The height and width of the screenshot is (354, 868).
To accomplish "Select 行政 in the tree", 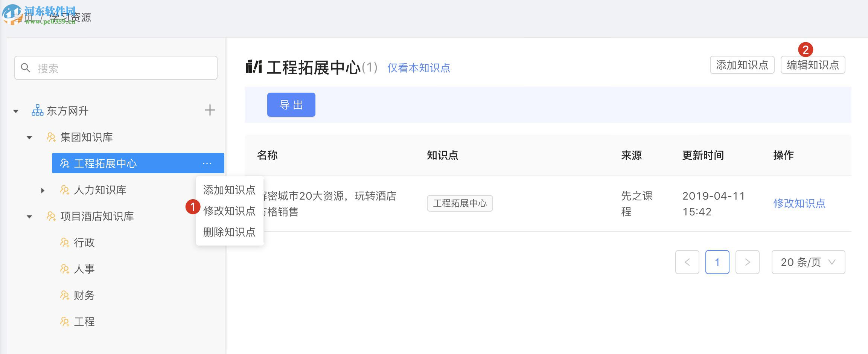I will click(84, 243).
